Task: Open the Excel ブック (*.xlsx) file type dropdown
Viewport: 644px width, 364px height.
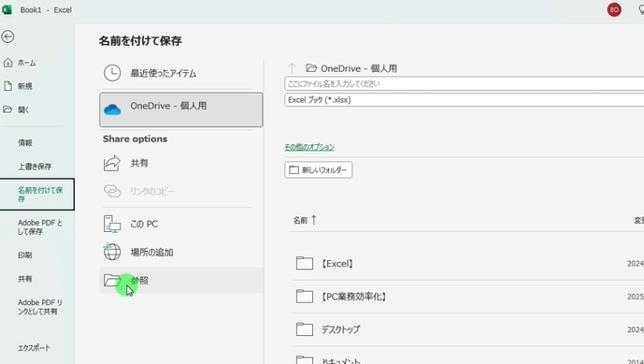Action: 465,100
